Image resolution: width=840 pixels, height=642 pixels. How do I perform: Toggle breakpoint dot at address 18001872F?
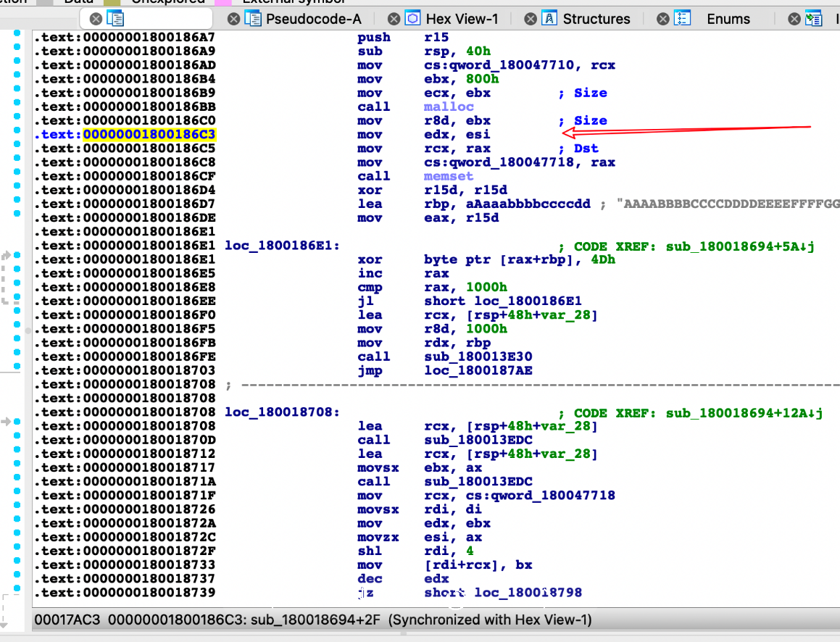(18, 551)
